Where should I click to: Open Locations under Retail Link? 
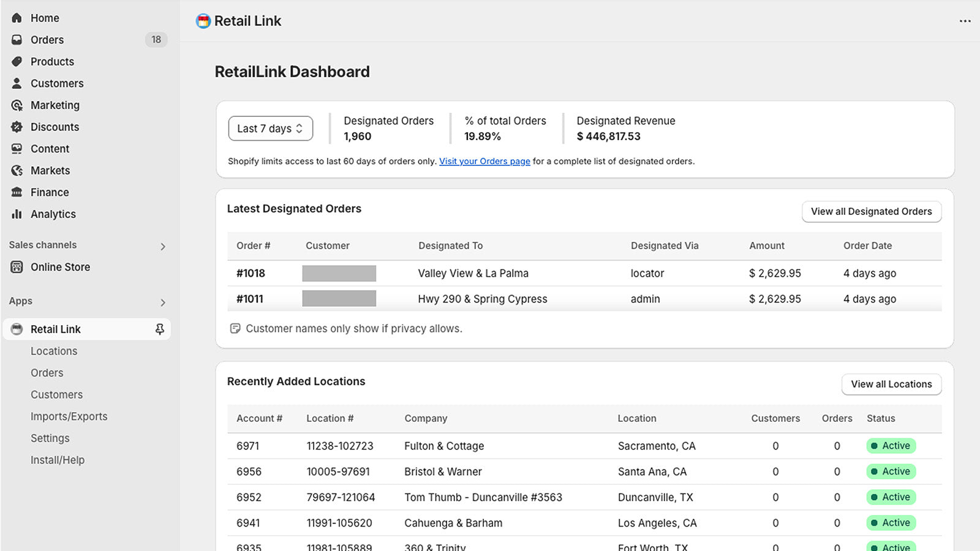click(54, 351)
